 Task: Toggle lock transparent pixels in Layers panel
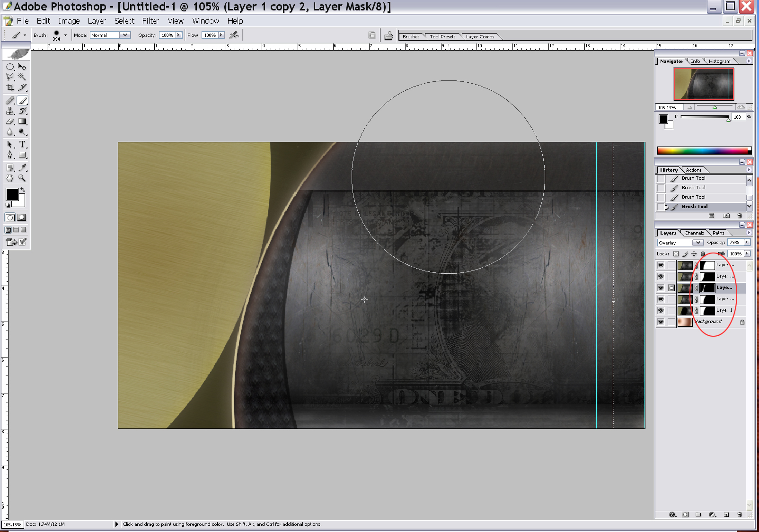[x=676, y=254]
